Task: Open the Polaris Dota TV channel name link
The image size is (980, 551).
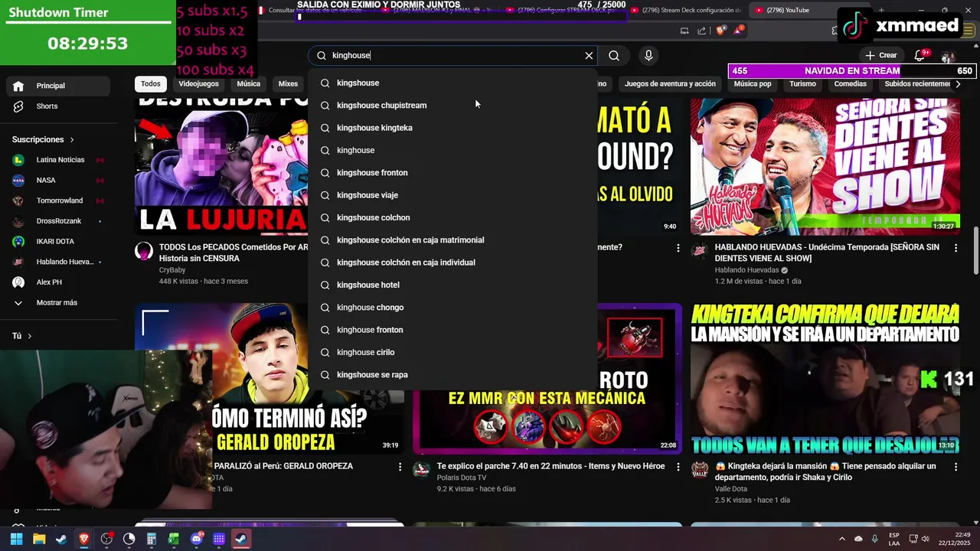Action: tap(462, 478)
